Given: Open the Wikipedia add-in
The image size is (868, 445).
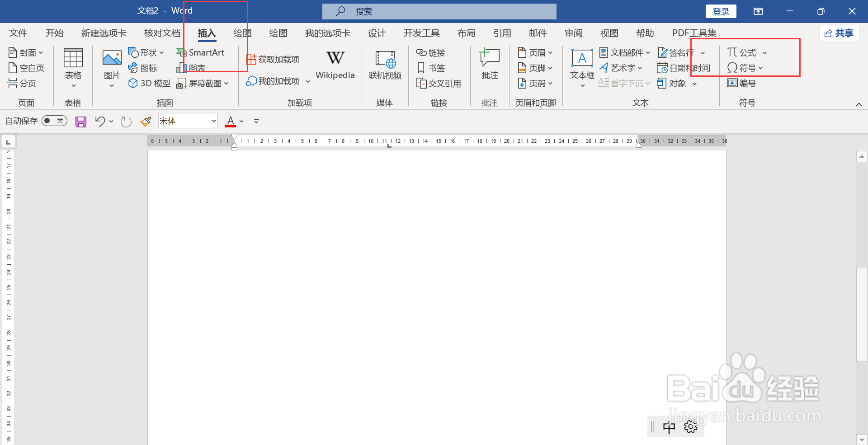Looking at the screenshot, I should coord(335,65).
